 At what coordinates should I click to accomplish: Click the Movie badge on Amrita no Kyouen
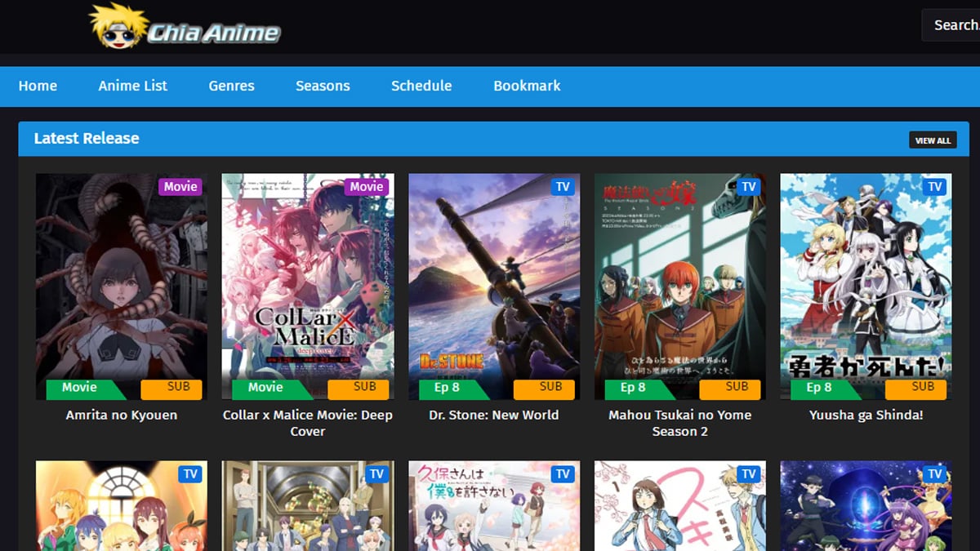click(x=180, y=186)
